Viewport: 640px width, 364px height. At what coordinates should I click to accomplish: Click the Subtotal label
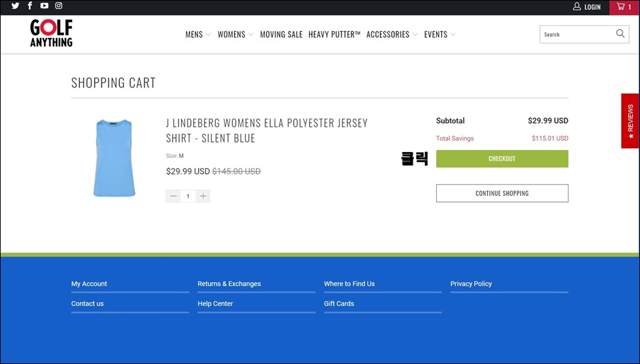tap(450, 121)
